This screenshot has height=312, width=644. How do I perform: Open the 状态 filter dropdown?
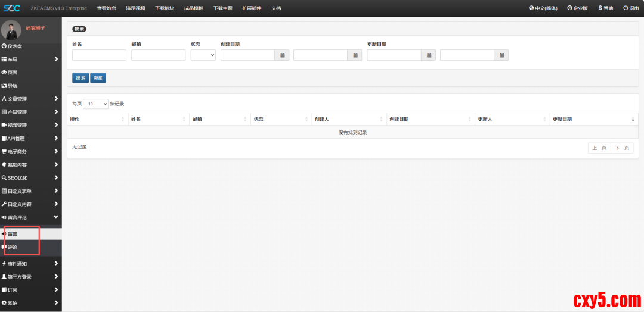[x=203, y=55]
